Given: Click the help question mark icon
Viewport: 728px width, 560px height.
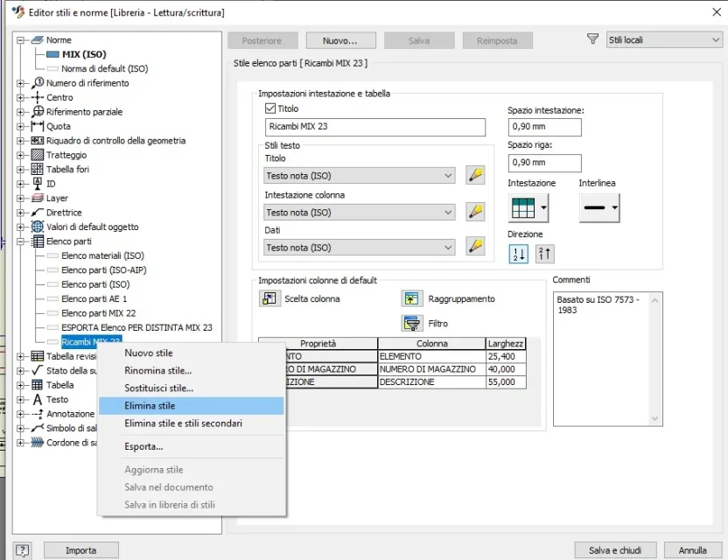Looking at the screenshot, I should 22,550.
